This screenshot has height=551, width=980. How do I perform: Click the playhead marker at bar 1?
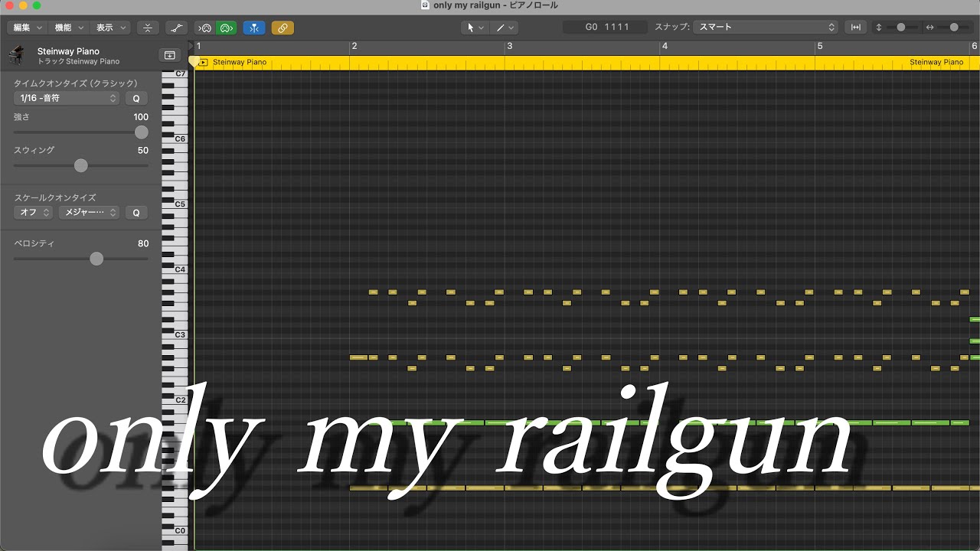pyautogui.click(x=194, y=60)
